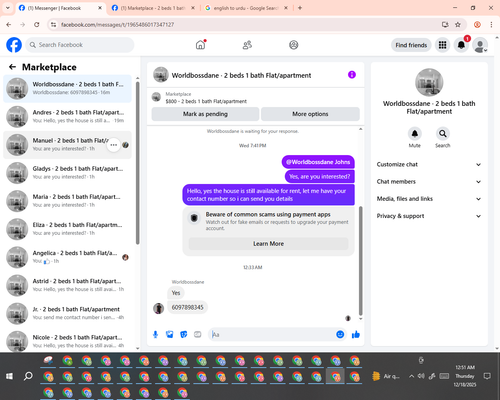The image size is (500, 400).
Task: Click the @Worldbossdane Johns mention message
Action: (318, 162)
